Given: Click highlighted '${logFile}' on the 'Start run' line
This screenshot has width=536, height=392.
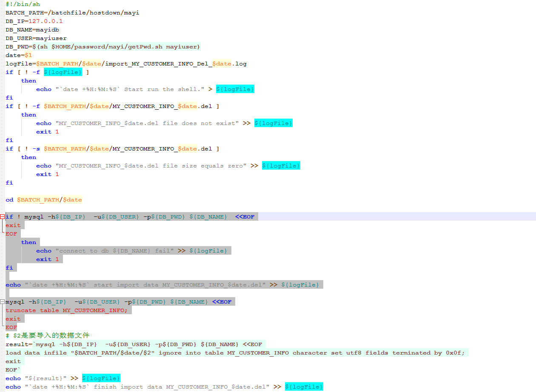Looking at the screenshot, I should point(235,89).
